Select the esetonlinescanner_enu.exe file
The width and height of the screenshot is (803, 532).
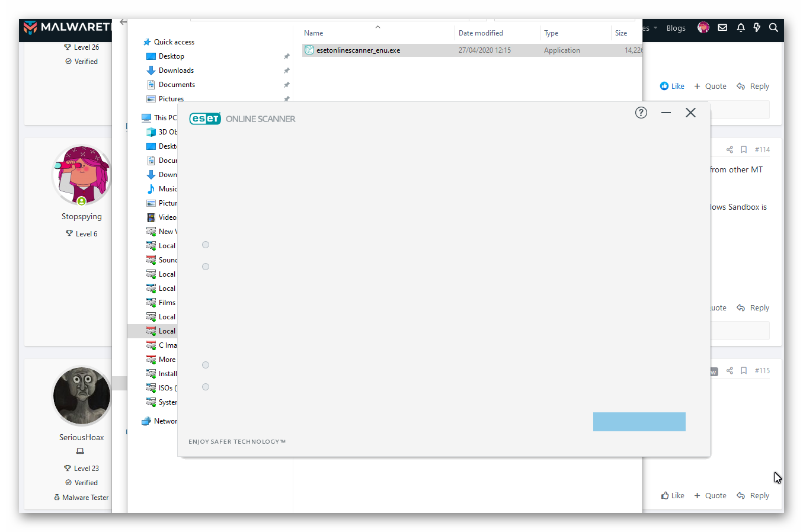(x=472, y=50)
